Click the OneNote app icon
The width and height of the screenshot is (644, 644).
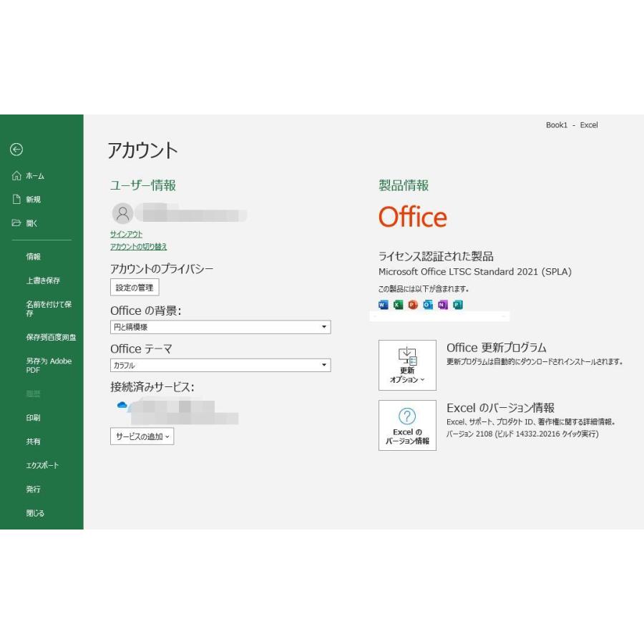click(443, 305)
